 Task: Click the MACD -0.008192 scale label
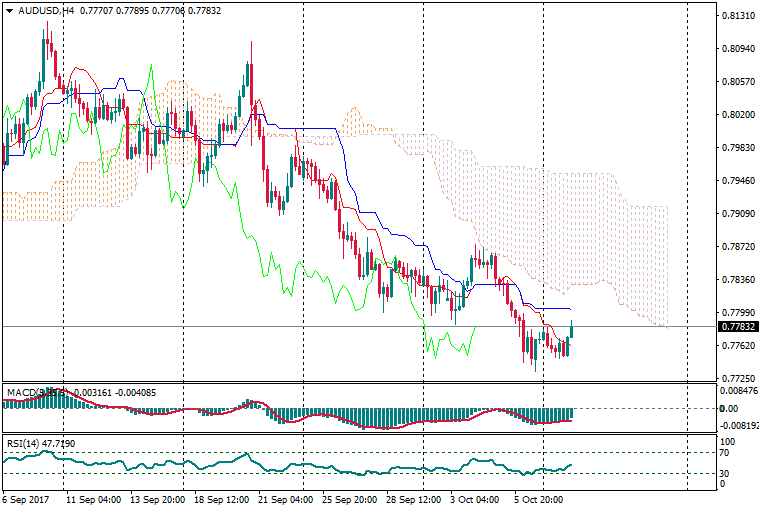[738, 424]
